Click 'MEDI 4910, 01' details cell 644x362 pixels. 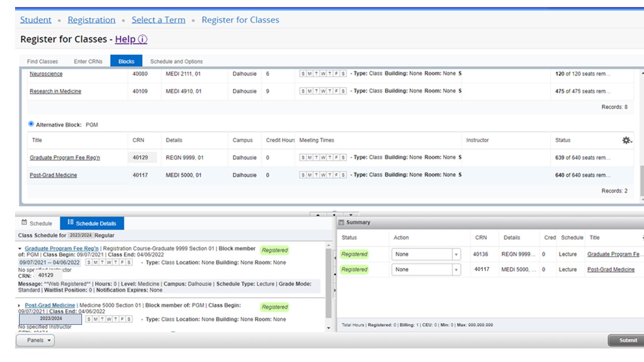[184, 92]
